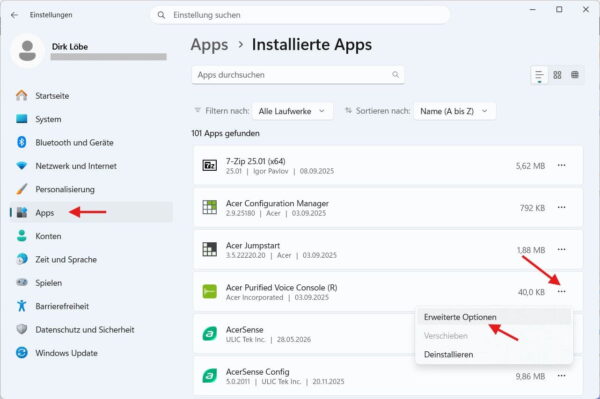The image size is (600, 399).
Task: Open the Dirk Löbe profile avatar
Action: 28,51
